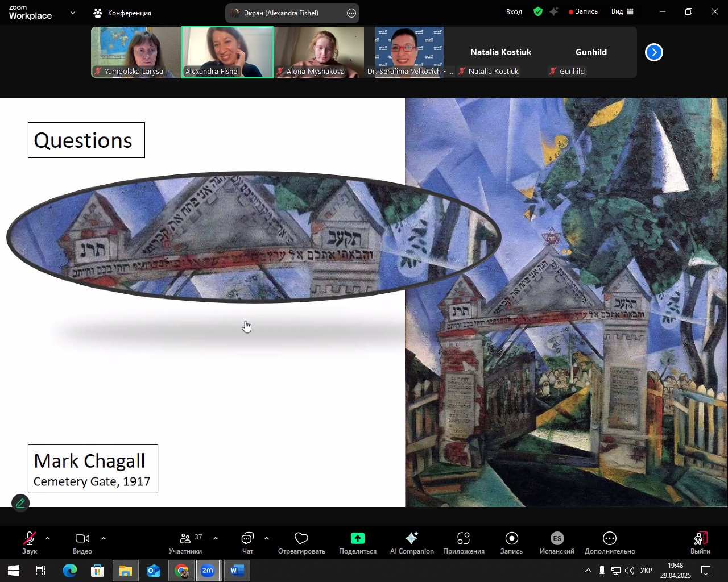This screenshot has width=728, height=582.
Task: Select Alona Myshakova video thumbnail
Action: pyautogui.click(x=318, y=52)
